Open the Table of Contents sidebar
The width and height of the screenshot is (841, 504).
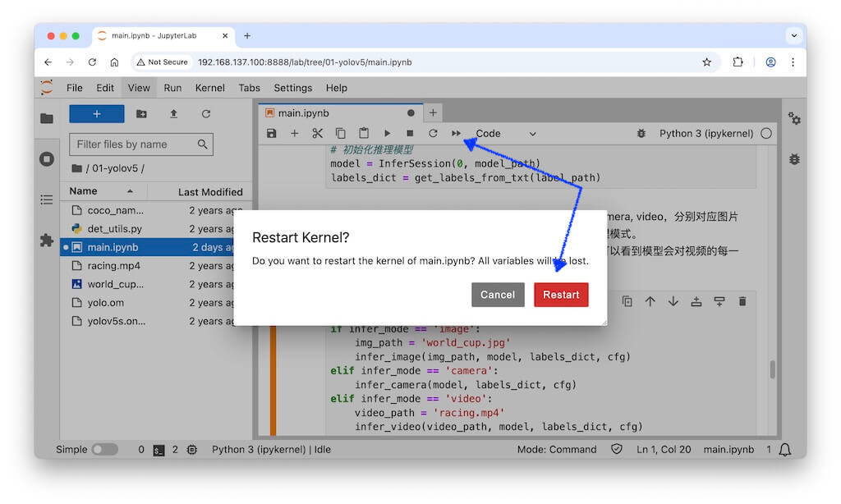tap(47, 199)
